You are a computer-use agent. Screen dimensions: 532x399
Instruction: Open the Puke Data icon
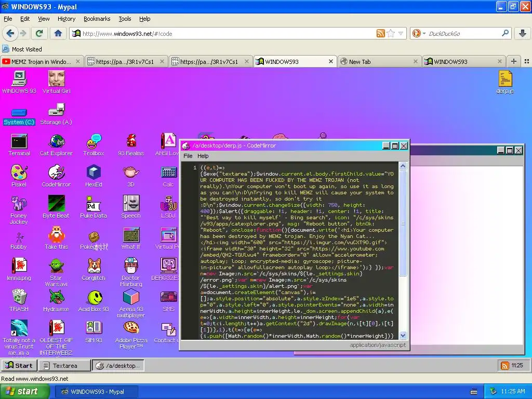pyautogui.click(x=94, y=207)
